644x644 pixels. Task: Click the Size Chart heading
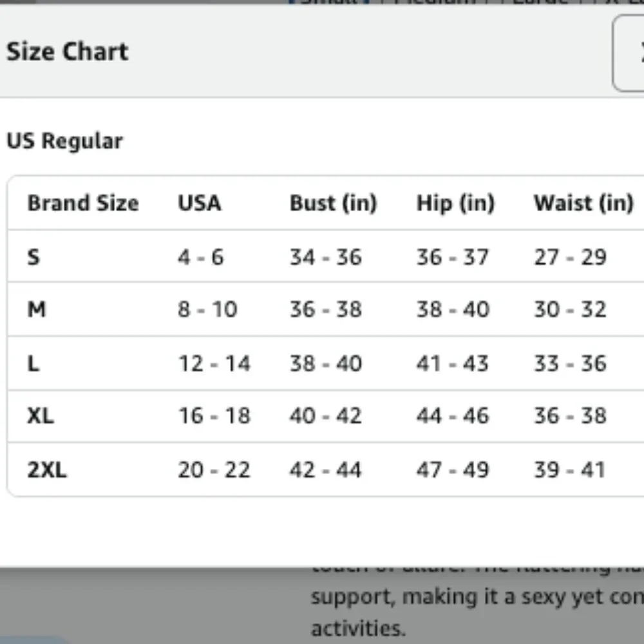(x=68, y=52)
